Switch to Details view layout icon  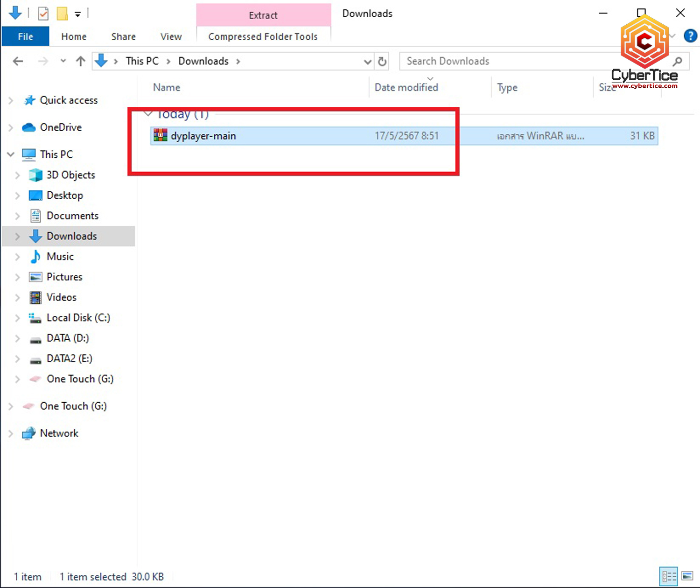(668, 576)
